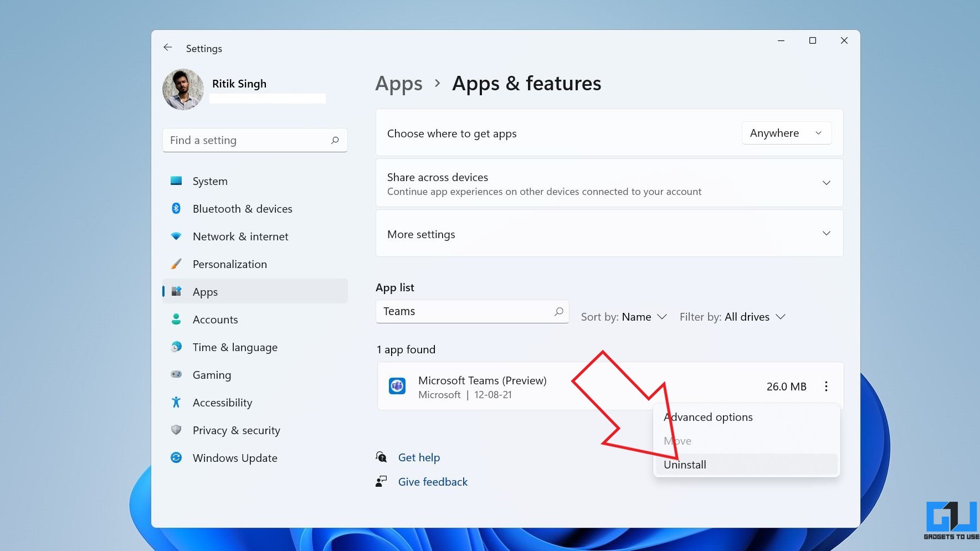Open Accessibility settings
Screen dimensions: 980x551
(x=255, y=403)
